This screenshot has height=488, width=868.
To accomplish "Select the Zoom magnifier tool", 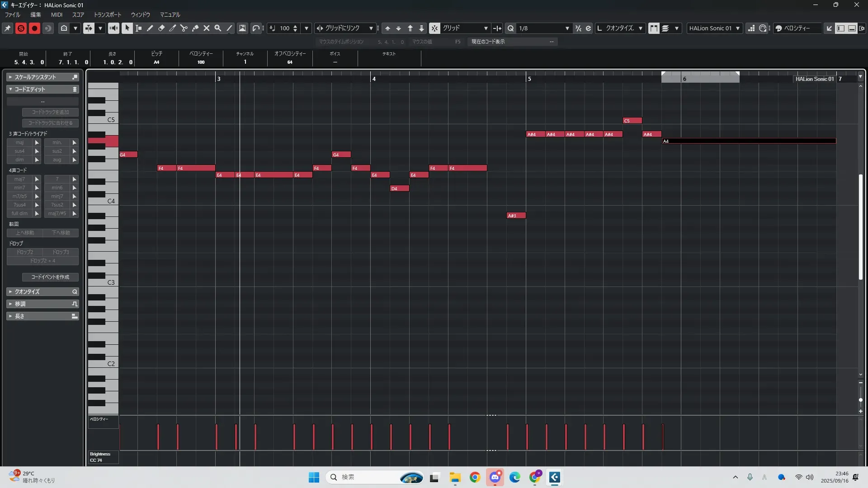I will pyautogui.click(x=218, y=28).
